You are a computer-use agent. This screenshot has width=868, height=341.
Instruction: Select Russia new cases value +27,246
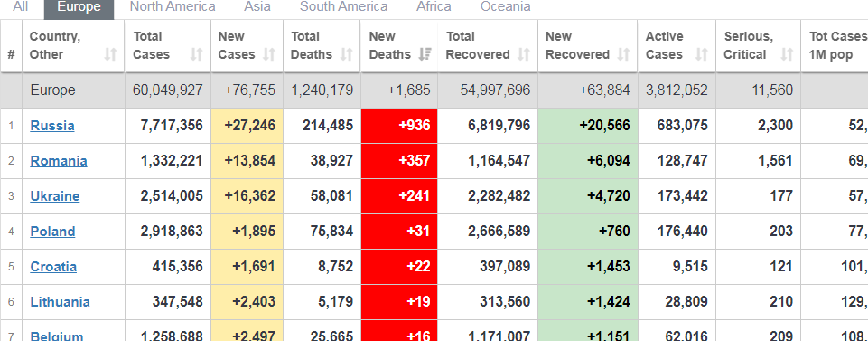pos(249,126)
